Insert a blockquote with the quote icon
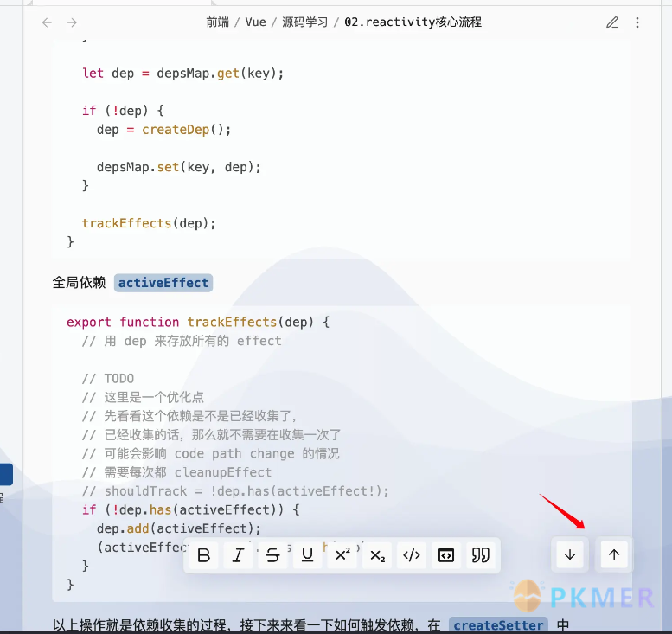 [480, 555]
